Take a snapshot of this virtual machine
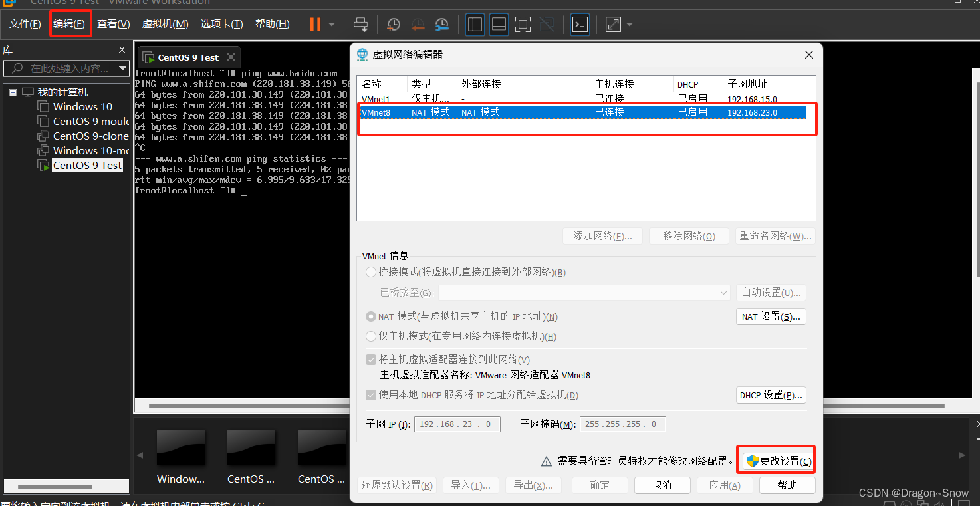Viewport: 980px width, 506px height. coord(394,25)
